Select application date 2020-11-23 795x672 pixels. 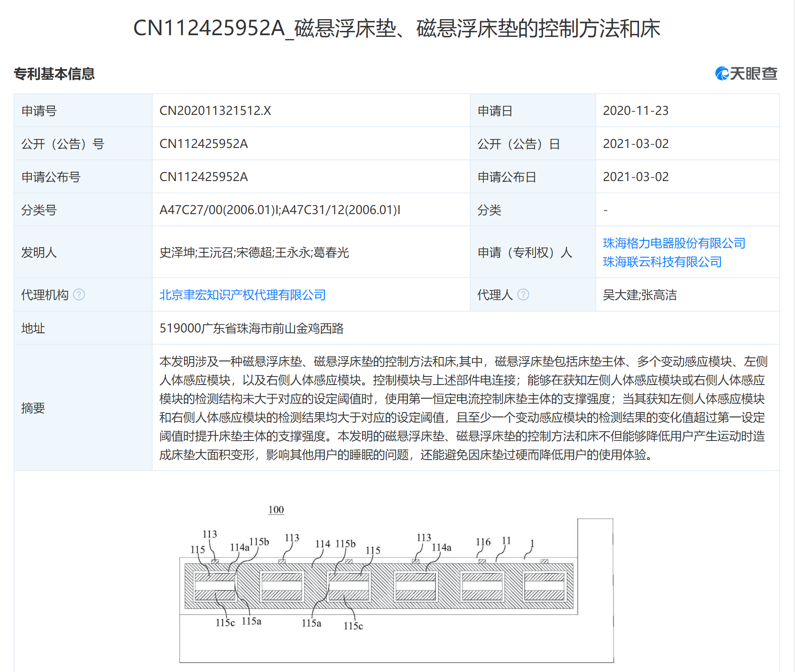click(x=636, y=111)
